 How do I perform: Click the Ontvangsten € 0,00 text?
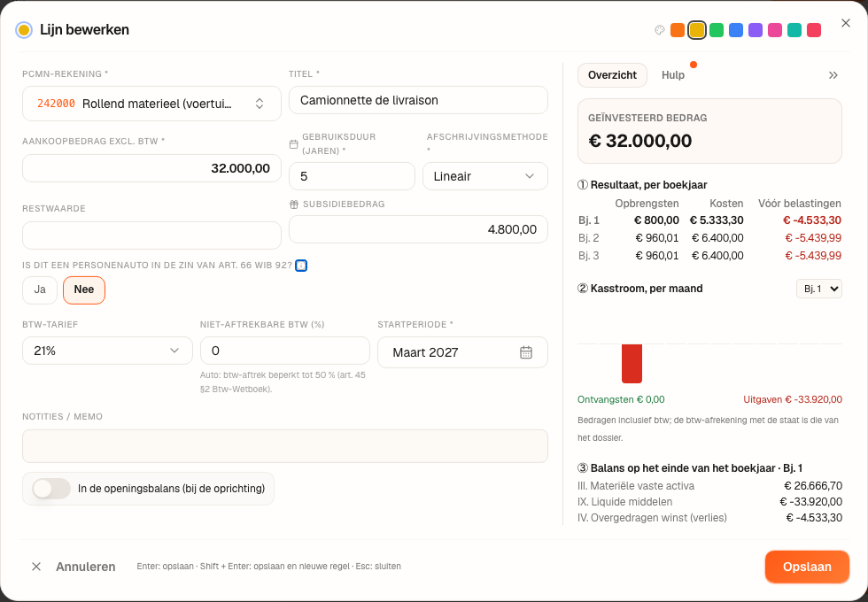[621, 399]
